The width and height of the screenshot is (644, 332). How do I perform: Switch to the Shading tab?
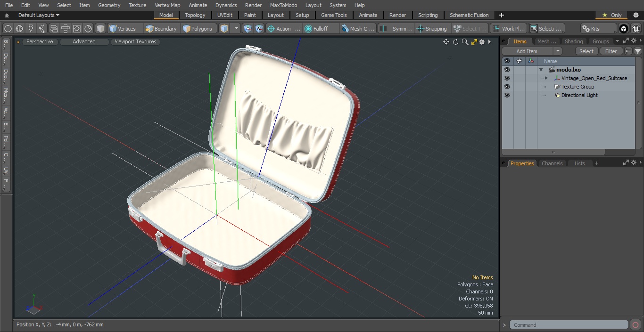pos(574,41)
